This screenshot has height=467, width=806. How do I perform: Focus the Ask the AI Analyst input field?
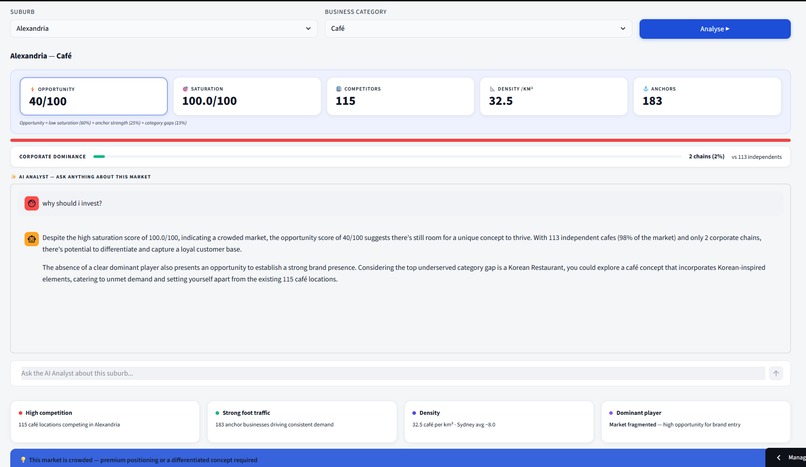click(x=391, y=373)
